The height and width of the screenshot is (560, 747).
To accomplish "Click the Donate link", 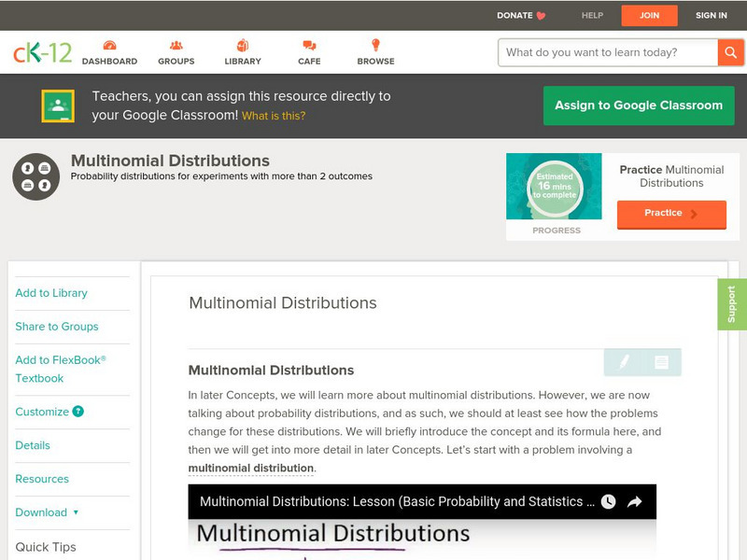I will coord(515,16).
